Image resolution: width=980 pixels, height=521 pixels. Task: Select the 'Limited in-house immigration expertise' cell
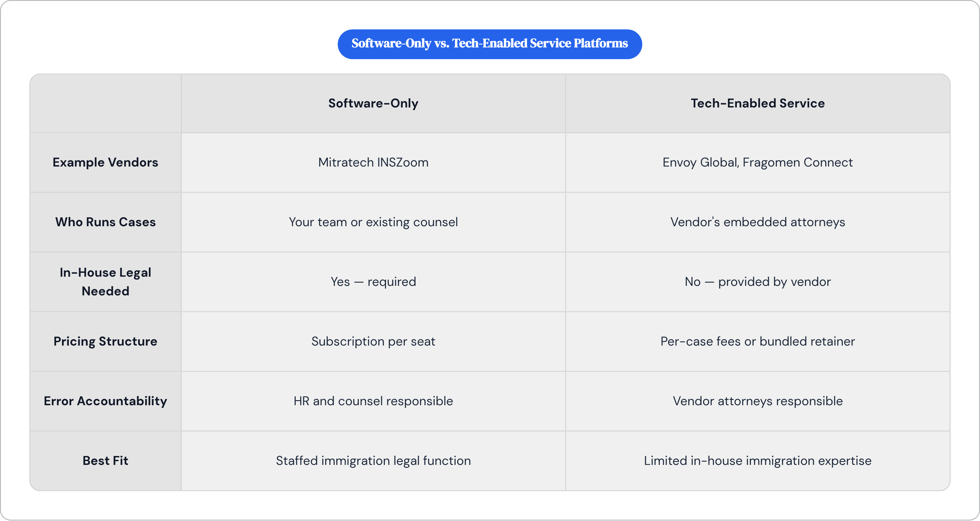coord(758,461)
